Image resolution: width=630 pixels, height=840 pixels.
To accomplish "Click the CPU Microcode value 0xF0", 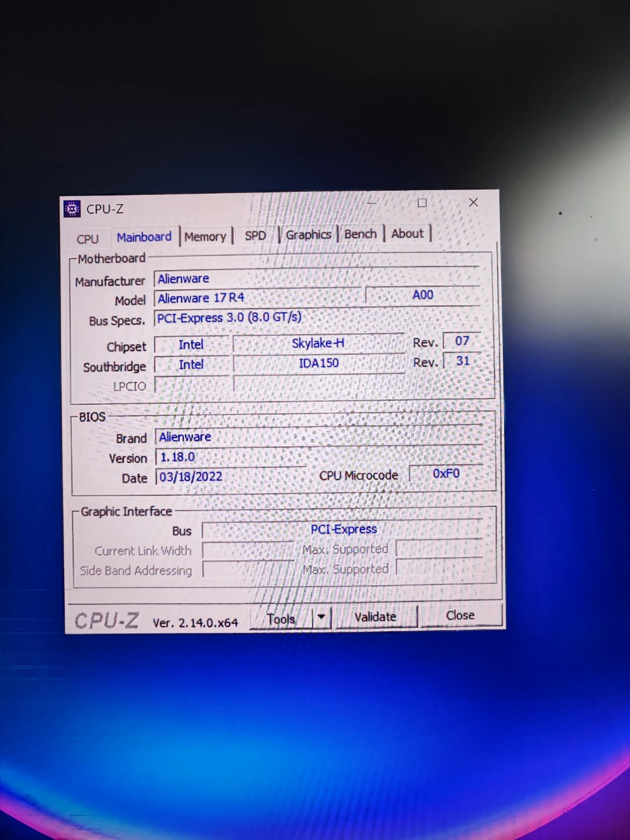I will point(446,474).
